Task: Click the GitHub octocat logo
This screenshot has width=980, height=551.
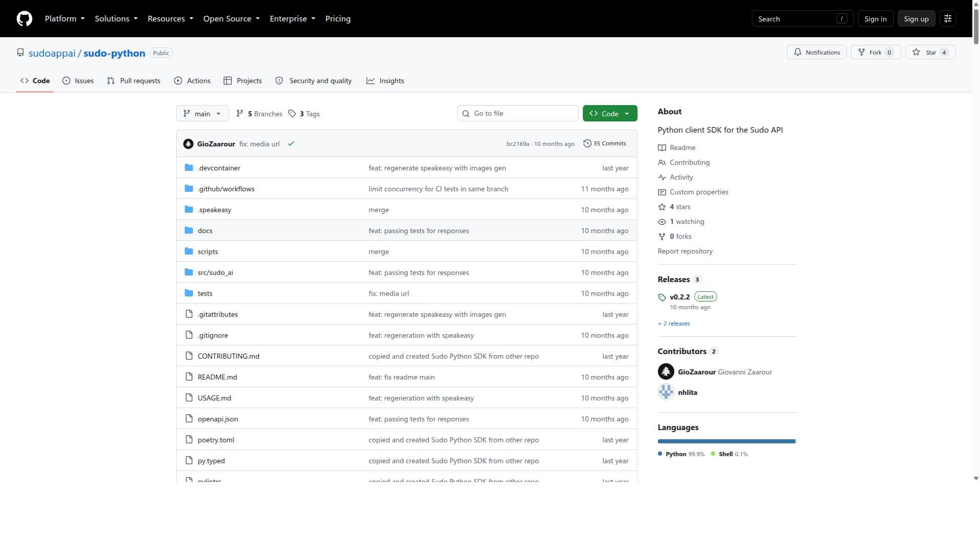Action: 24,19
